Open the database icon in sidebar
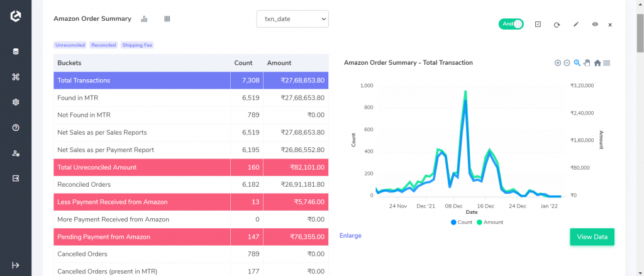Image resolution: width=644 pixels, height=276 pixels. [x=16, y=52]
